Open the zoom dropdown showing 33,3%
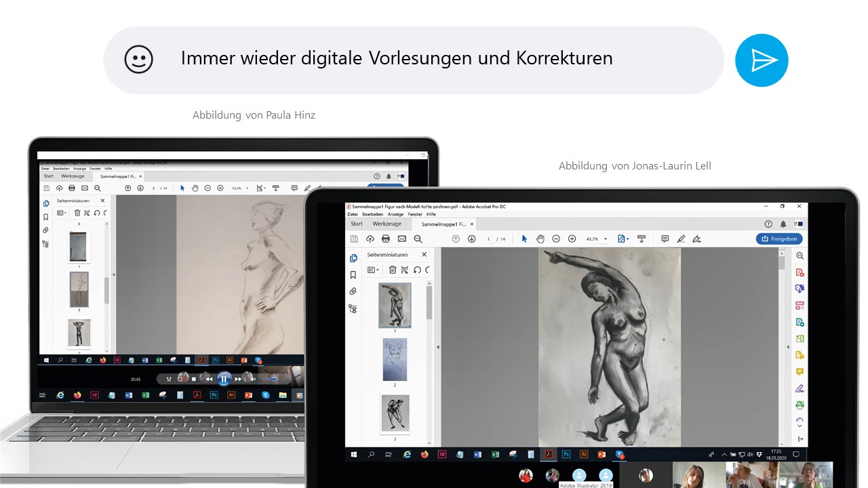Screen dimensions: 868x488 click(239, 188)
